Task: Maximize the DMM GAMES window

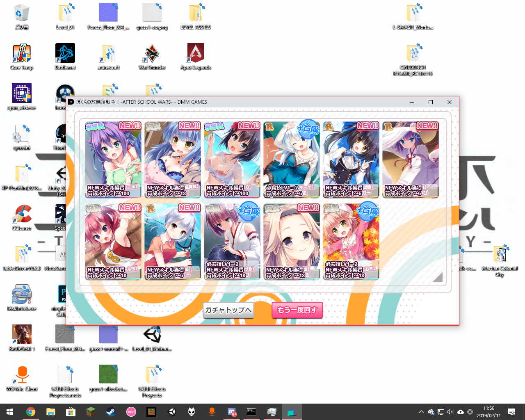Action: click(431, 102)
